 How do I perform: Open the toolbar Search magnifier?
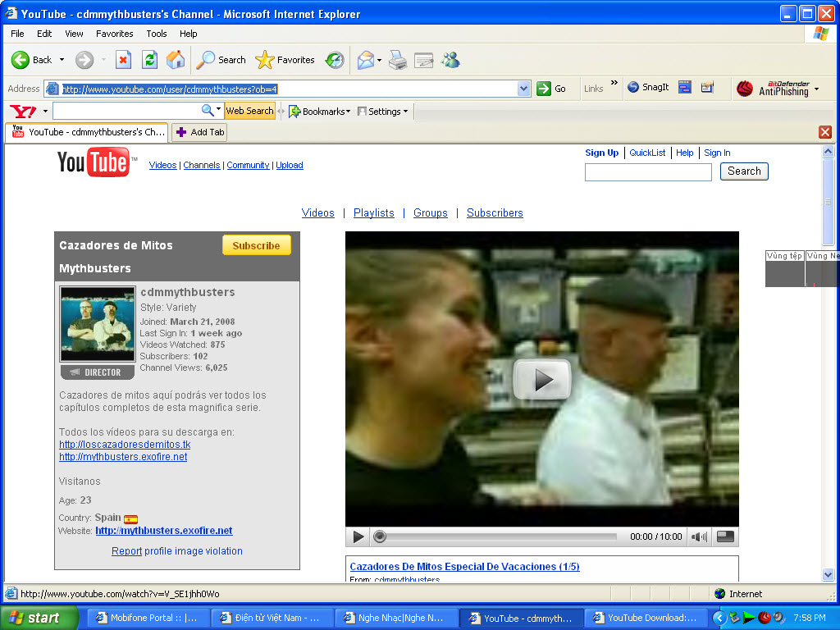221,60
